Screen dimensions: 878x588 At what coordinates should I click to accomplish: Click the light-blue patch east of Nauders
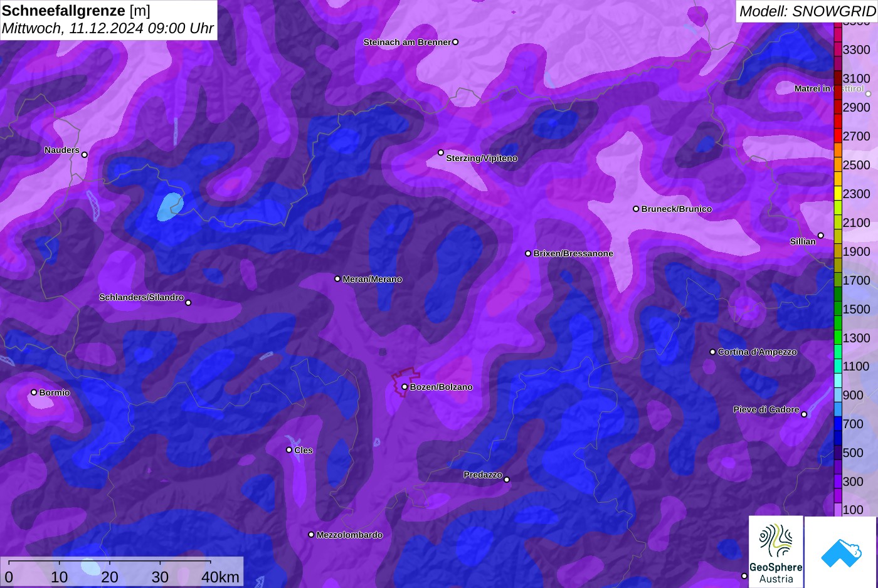(x=169, y=207)
